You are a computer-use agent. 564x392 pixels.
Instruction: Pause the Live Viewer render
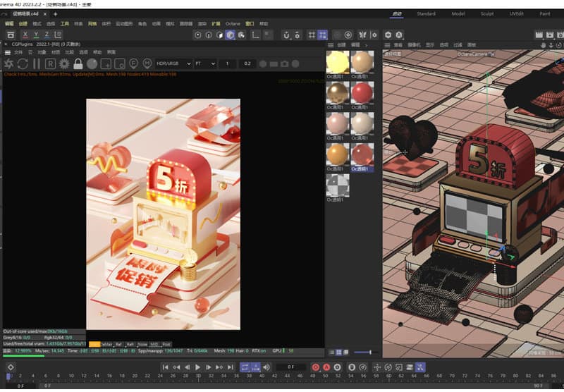(x=37, y=64)
